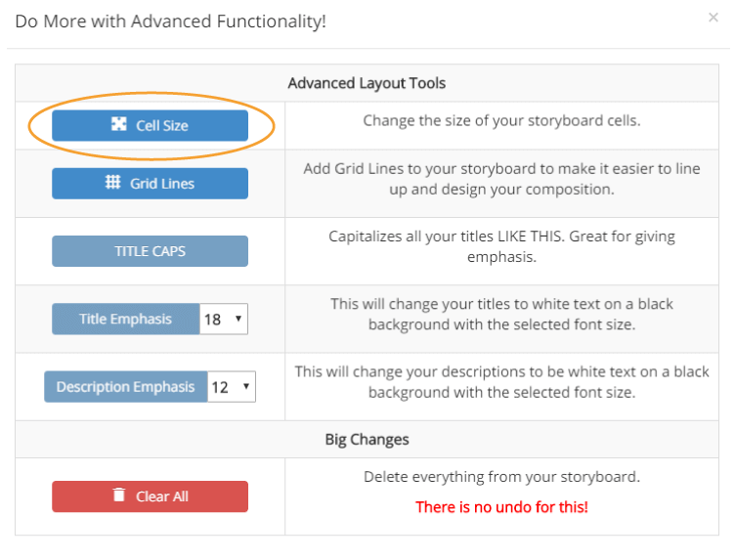Click the Grid Lines button label
This screenshot has width=735, height=560.
click(162, 183)
